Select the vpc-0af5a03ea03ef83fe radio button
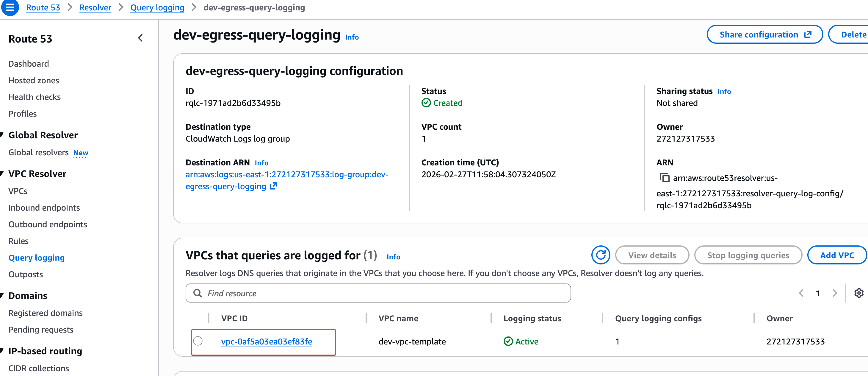 pos(198,341)
